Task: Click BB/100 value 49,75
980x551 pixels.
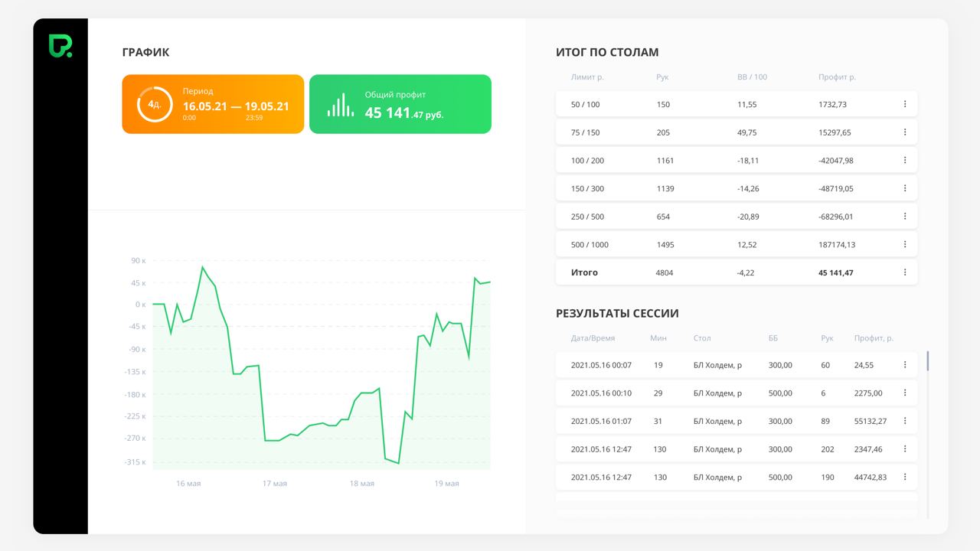Action: point(747,132)
